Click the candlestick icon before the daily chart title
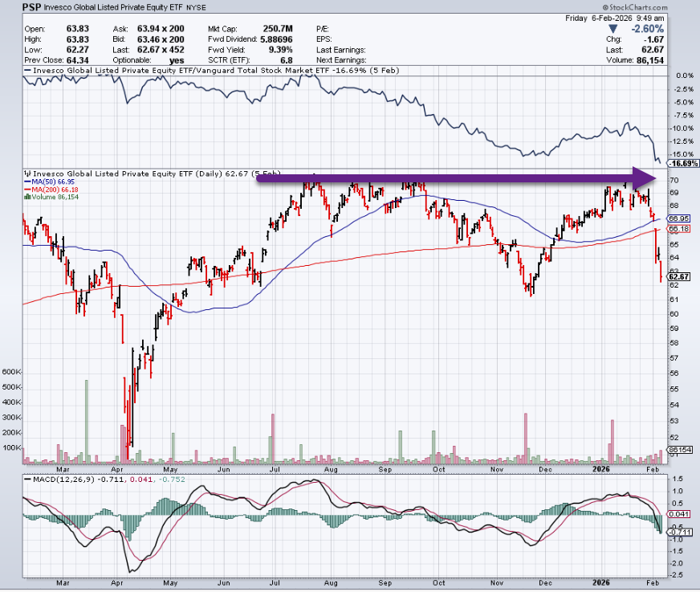Image resolution: width=700 pixels, height=592 pixels. [26, 172]
